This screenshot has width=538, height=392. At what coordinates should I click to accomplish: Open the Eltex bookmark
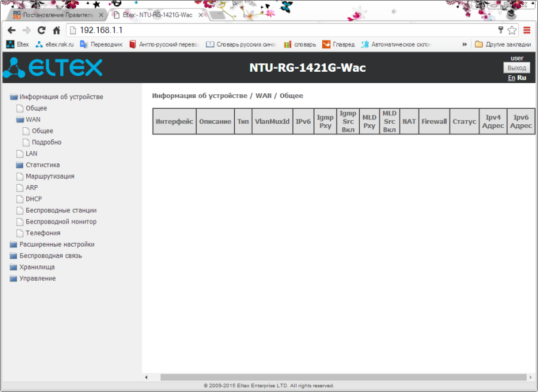click(17, 44)
